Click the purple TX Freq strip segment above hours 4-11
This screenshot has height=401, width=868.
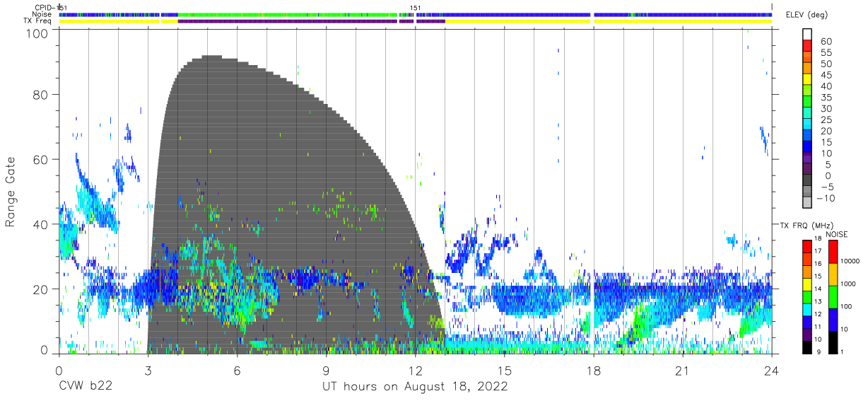coord(287,21)
